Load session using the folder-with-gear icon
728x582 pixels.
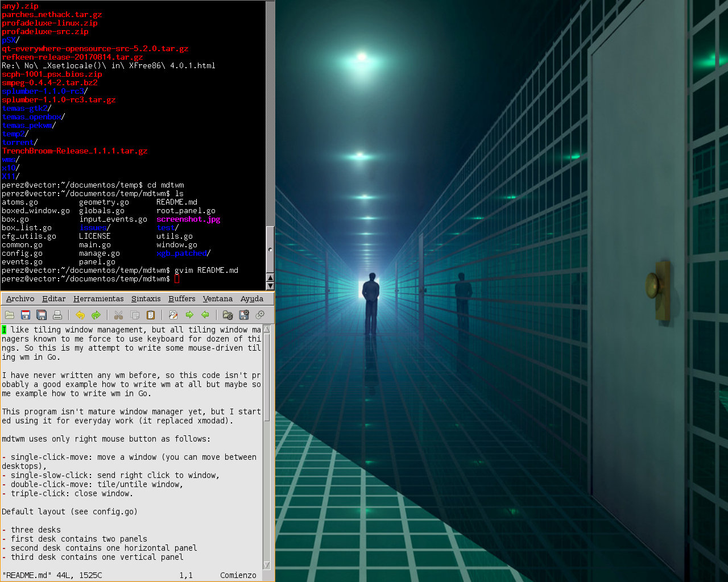point(228,315)
